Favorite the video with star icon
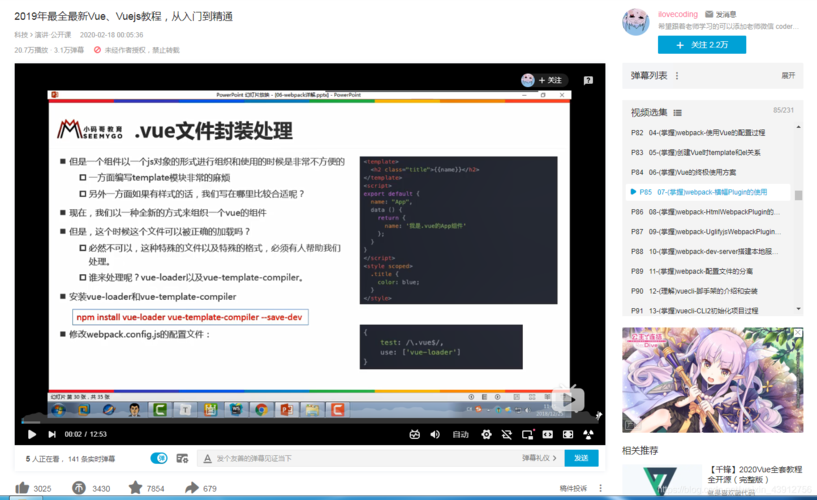 coord(135,488)
